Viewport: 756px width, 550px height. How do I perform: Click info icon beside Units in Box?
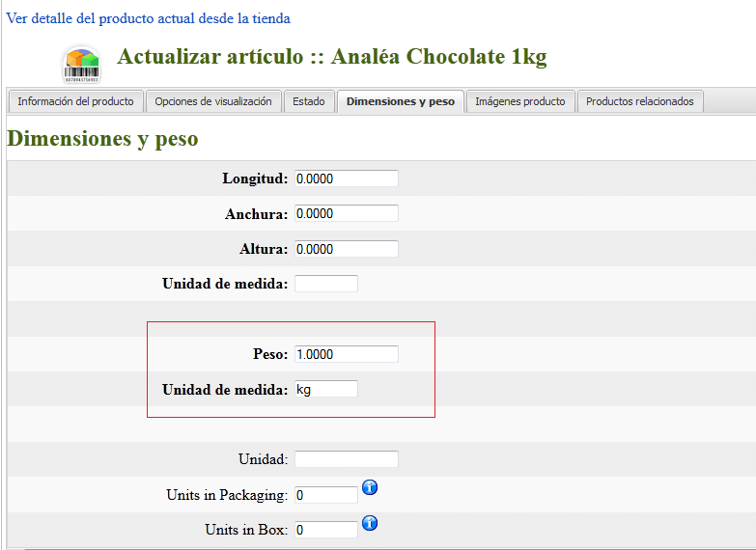(370, 523)
